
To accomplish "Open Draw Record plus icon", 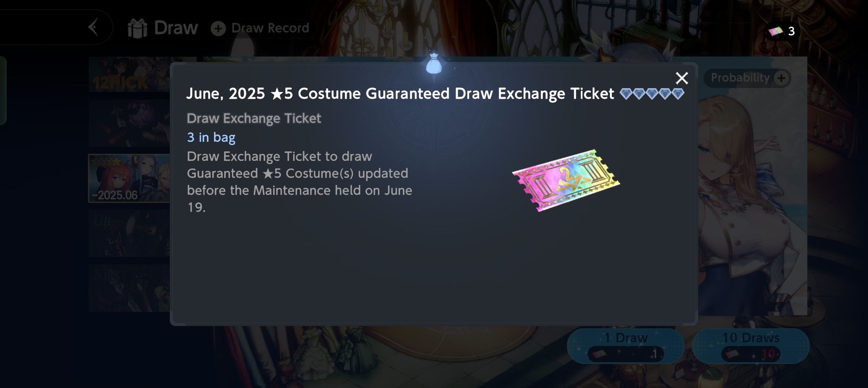I will point(218,28).
